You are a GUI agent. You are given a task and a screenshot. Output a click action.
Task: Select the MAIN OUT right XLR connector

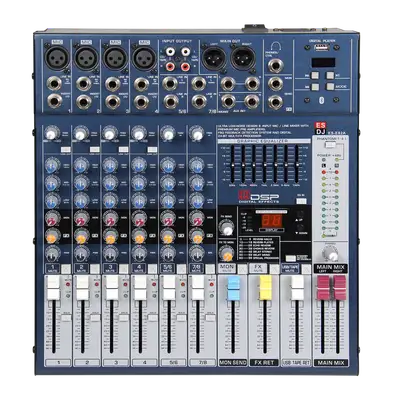(243, 58)
